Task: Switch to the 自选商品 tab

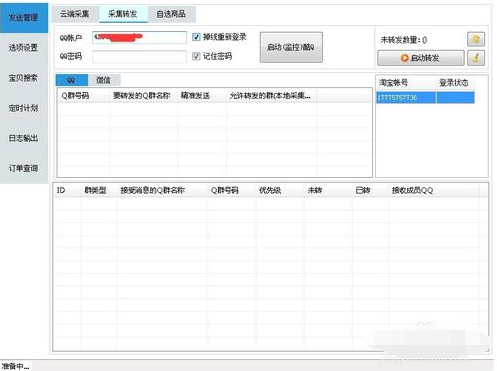Action: [x=171, y=14]
